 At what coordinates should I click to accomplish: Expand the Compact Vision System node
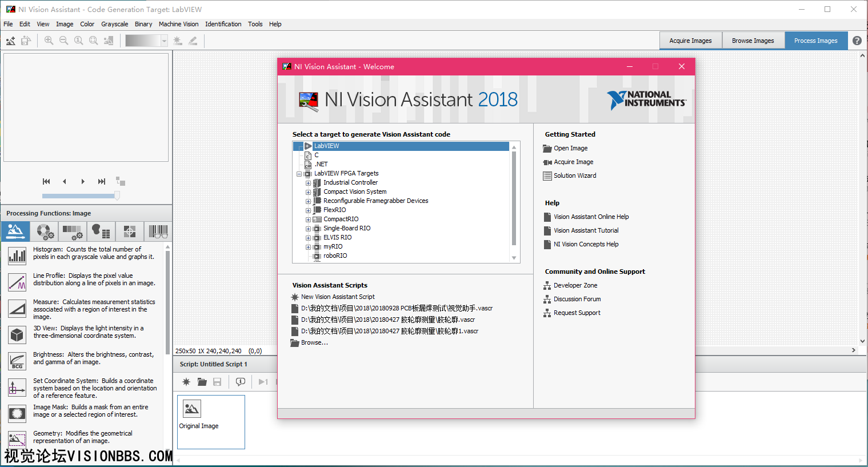point(308,192)
